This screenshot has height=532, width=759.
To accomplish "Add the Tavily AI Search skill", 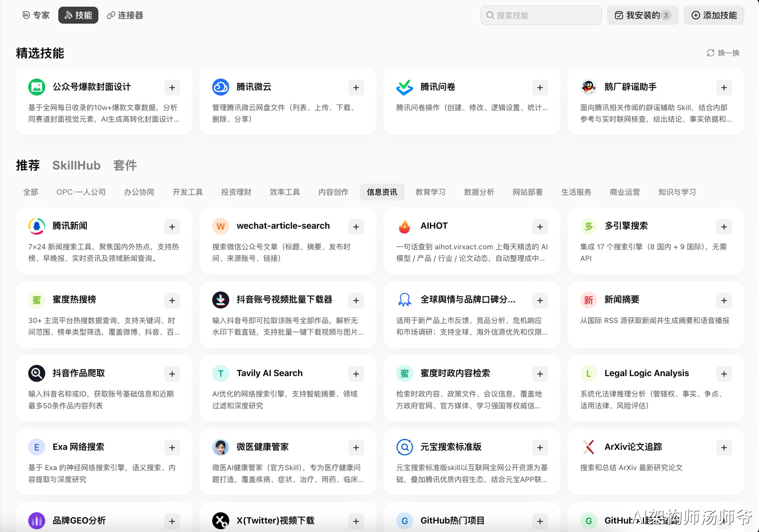I will pos(356,374).
